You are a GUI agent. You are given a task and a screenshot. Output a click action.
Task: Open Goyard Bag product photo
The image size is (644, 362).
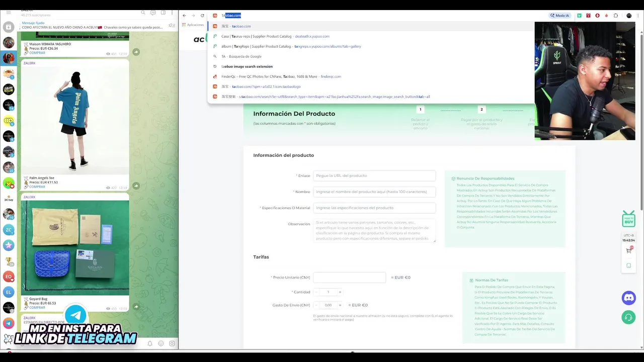click(x=75, y=248)
